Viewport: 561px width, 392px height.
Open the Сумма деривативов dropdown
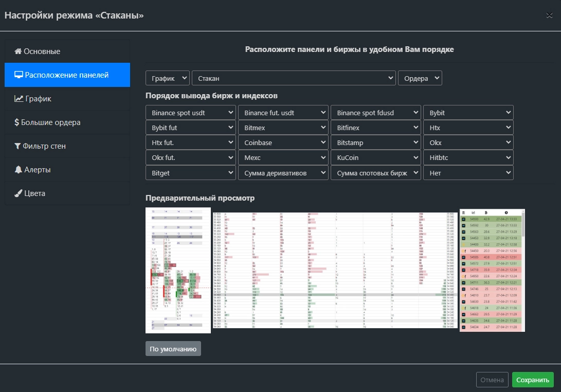[283, 173]
